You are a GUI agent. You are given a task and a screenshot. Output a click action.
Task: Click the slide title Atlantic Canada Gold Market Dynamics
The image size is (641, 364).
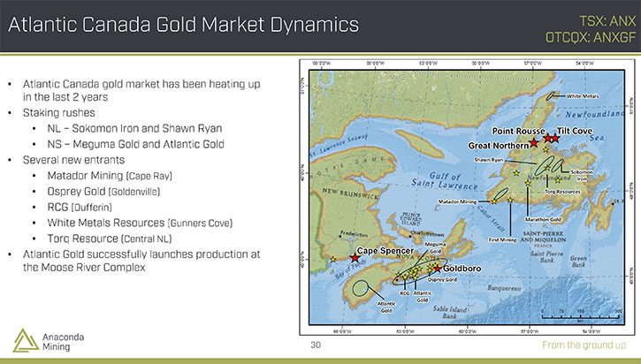pos(184,25)
